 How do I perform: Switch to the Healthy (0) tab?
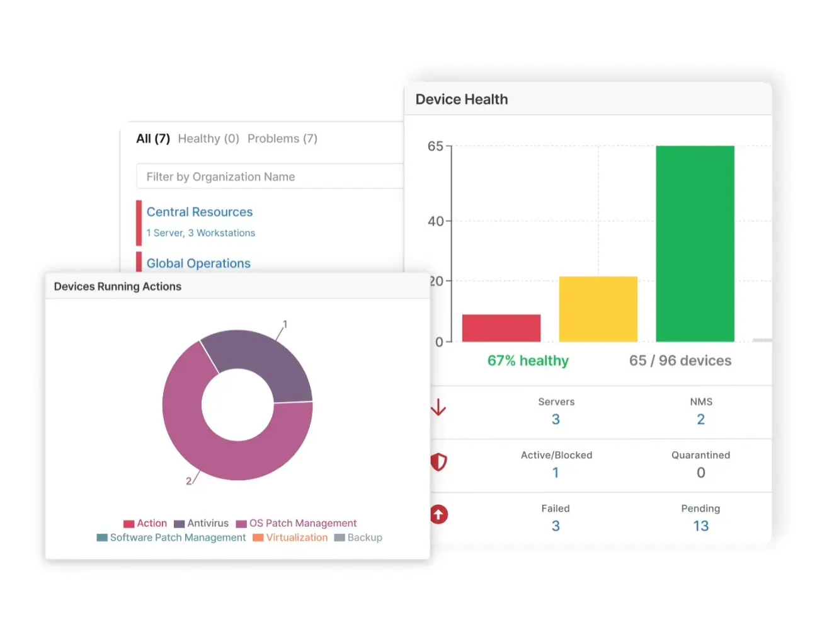pos(208,139)
